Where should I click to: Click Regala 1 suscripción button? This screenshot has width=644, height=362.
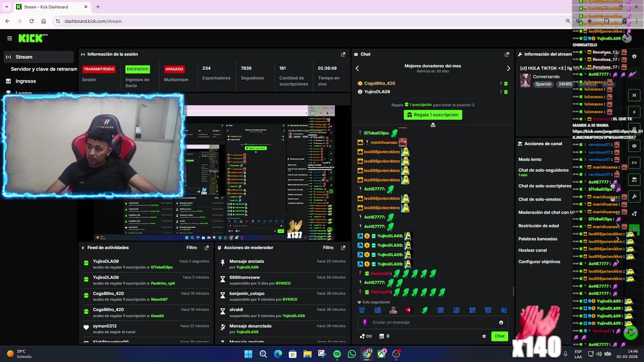[x=433, y=115]
